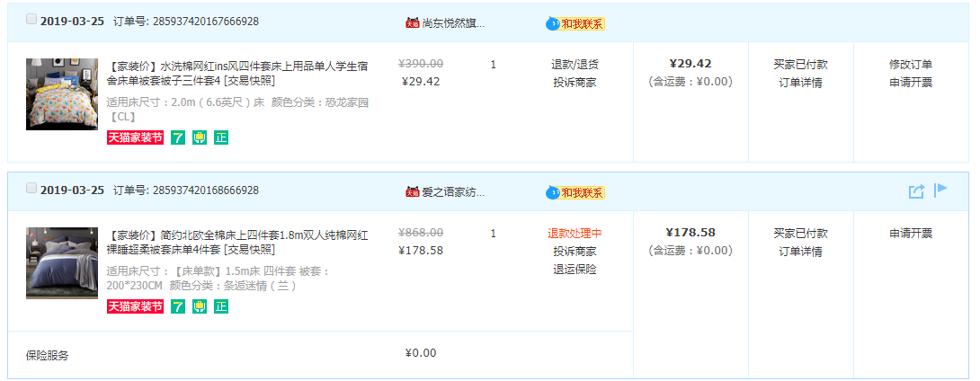This screenshot has height=381, width=980.
Task: Click the Tmall cat icon beside 爱之语家纺
Action: [x=412, y=191]
